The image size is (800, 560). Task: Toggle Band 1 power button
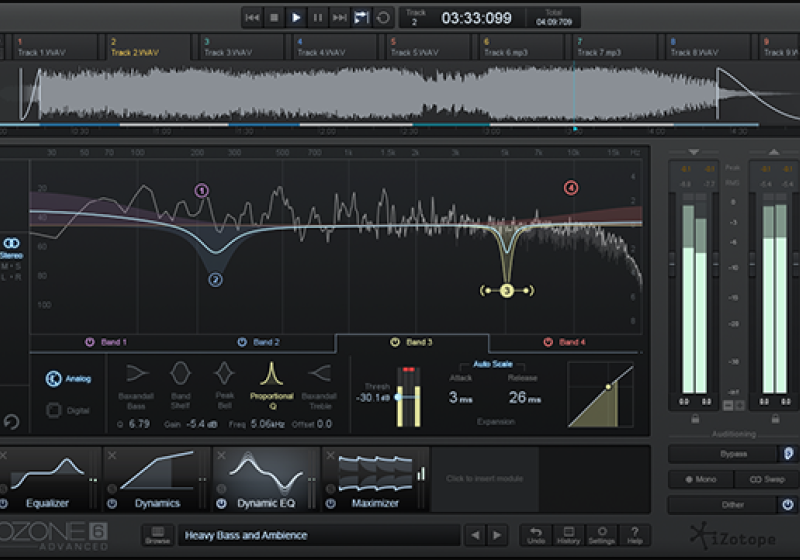[90, 342]
